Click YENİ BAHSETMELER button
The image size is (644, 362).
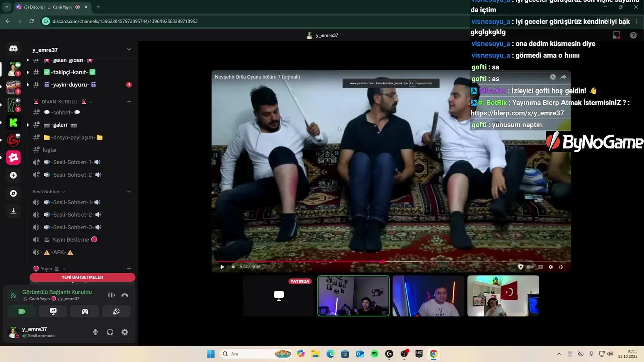(83, 277)
